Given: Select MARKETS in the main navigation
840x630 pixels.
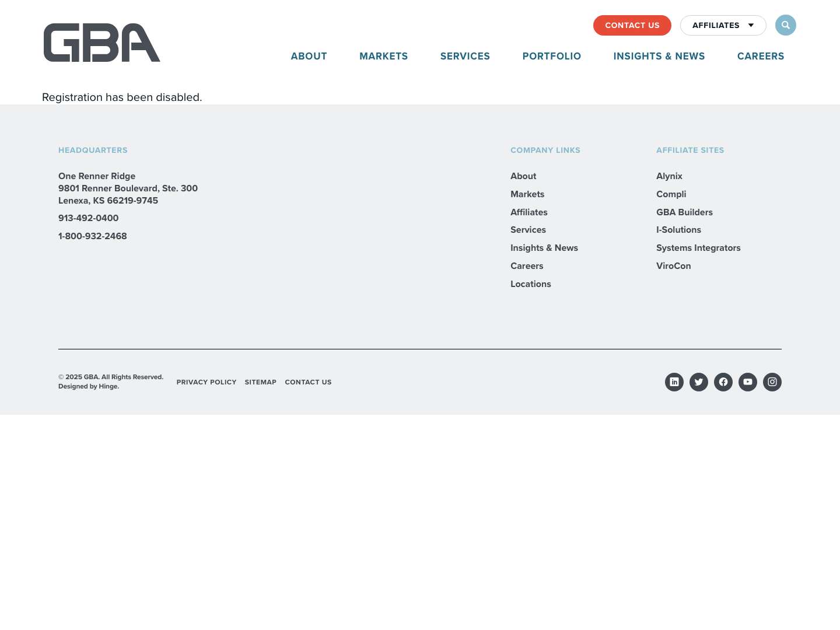Looking at the screenshot, I should pos(383,56).
